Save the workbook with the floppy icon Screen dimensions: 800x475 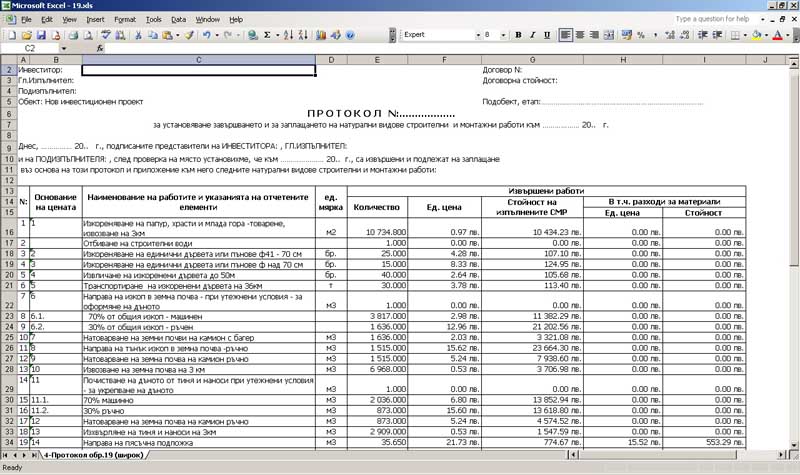tap(41, 35)
